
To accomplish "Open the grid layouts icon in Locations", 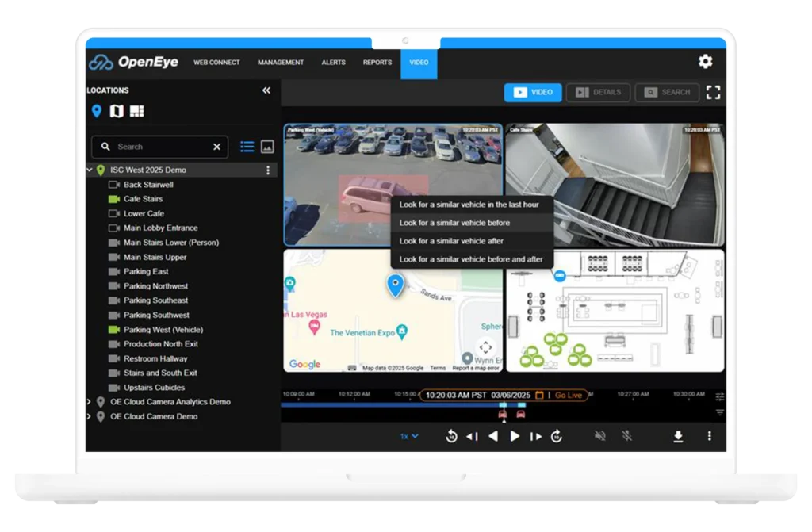I will click(x=136, y=111).
